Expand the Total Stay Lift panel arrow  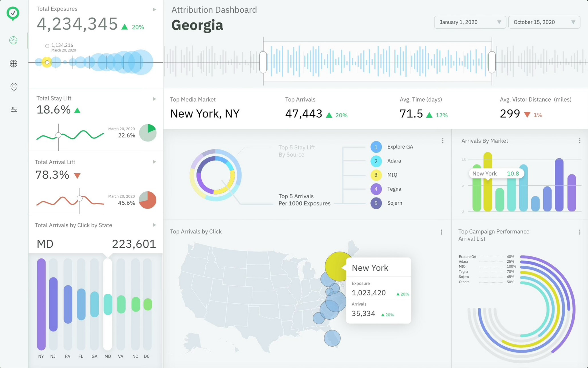[154, 99]
